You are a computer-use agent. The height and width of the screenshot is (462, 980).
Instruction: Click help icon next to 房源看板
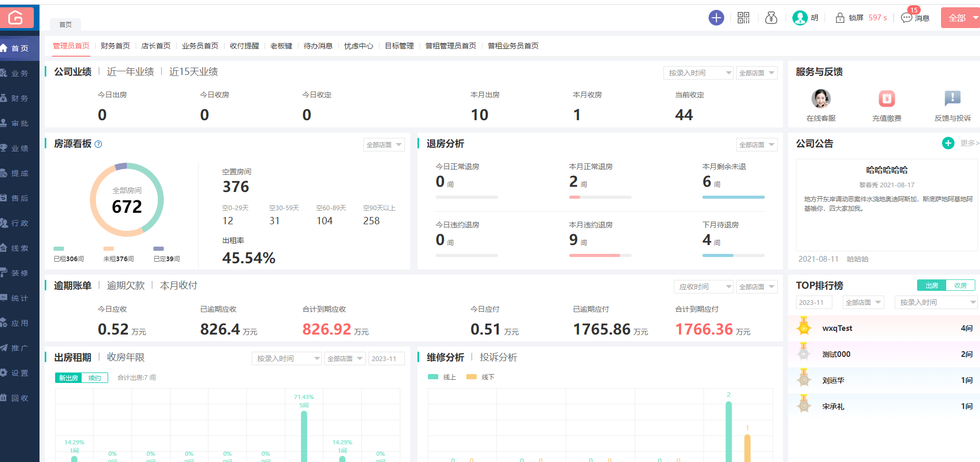(x=98, y=144)
